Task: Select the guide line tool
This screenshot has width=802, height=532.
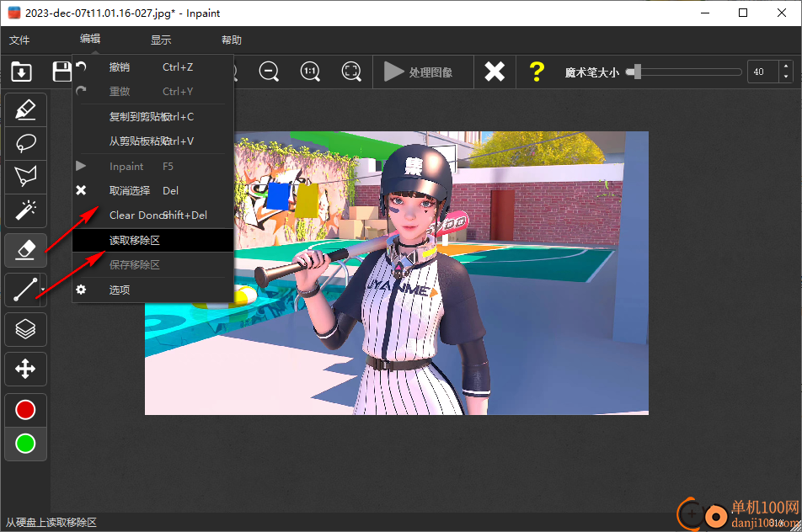Action: tap(24, 290)
